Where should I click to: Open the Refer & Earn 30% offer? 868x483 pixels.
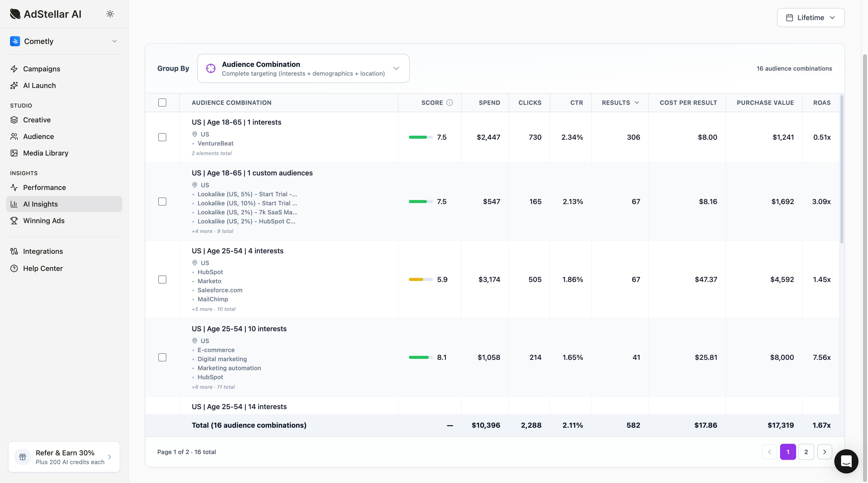[64, 457]
